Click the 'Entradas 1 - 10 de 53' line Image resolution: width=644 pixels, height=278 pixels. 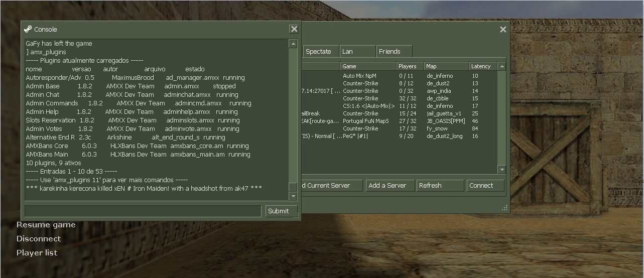tap(71, 172)
